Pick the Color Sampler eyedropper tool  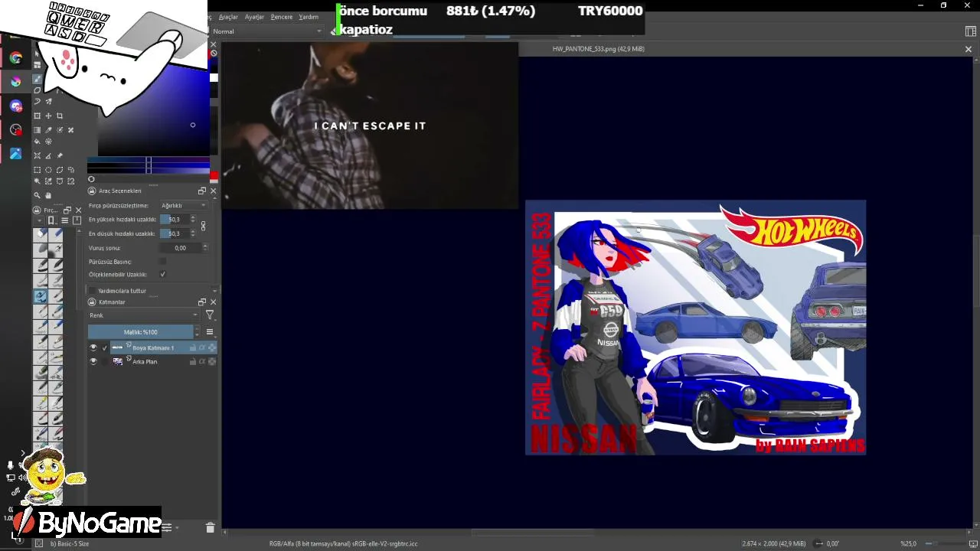click(x=48, y=130)
